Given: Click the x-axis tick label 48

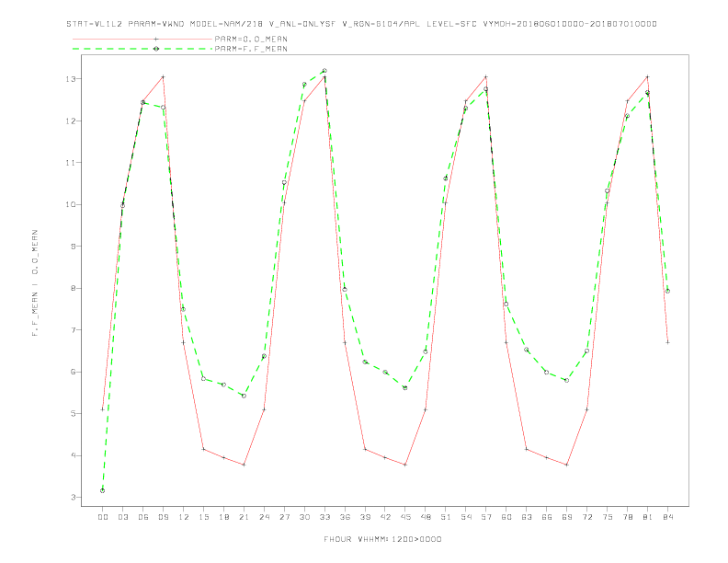Looking at the screenshot, I should coord(426,517).
